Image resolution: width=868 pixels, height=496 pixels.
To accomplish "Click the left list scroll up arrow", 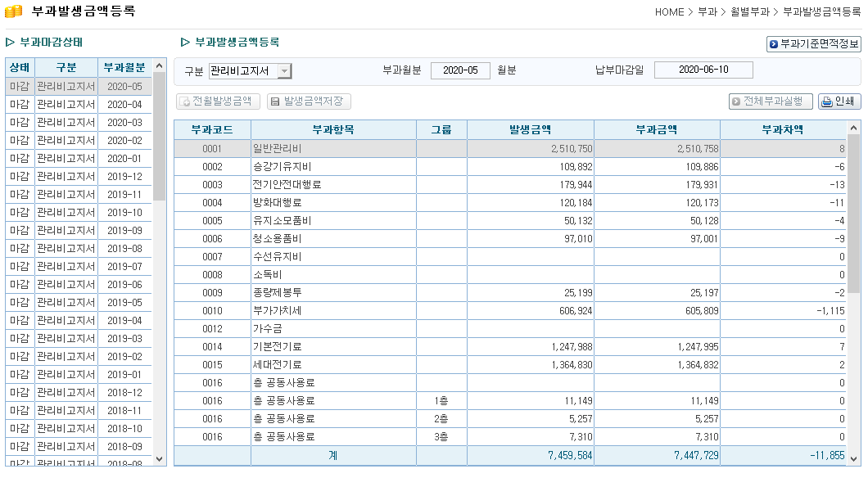I will pos(160,65).
